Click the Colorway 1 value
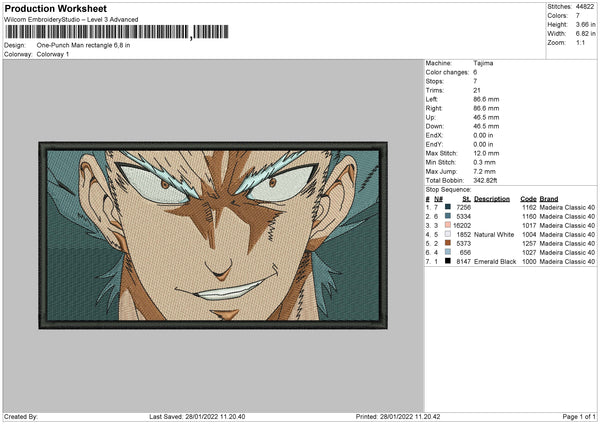 53,54
